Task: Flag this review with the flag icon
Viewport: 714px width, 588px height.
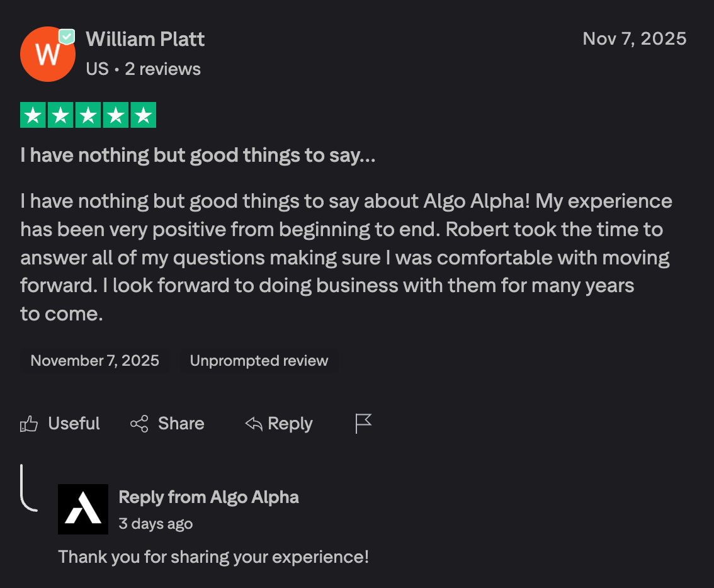Action: 363,424
